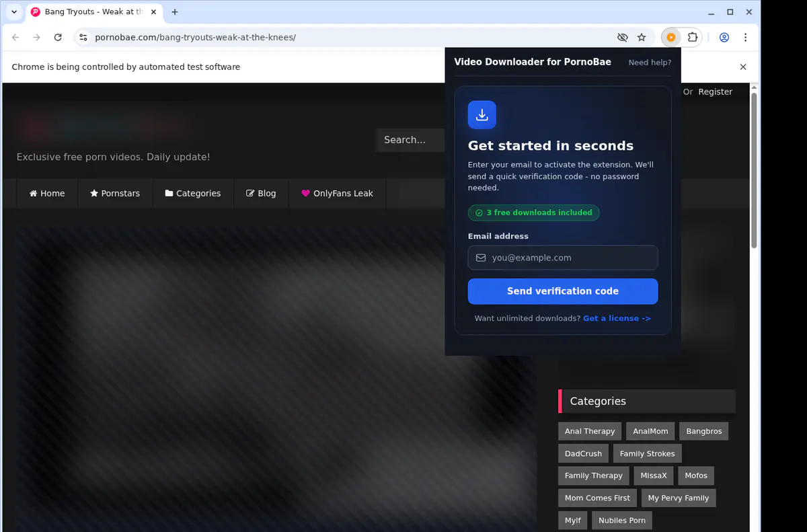Reload the current page
The image size is (807, 532).
coord(58,38)
